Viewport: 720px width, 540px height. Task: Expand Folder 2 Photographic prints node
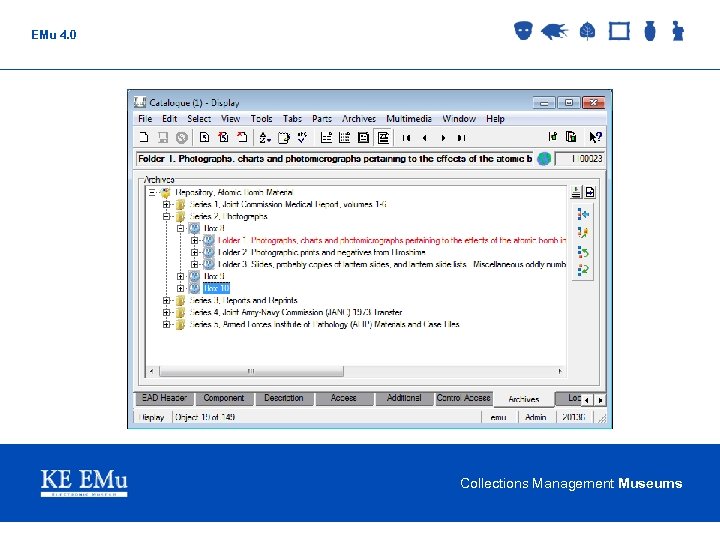195,253
